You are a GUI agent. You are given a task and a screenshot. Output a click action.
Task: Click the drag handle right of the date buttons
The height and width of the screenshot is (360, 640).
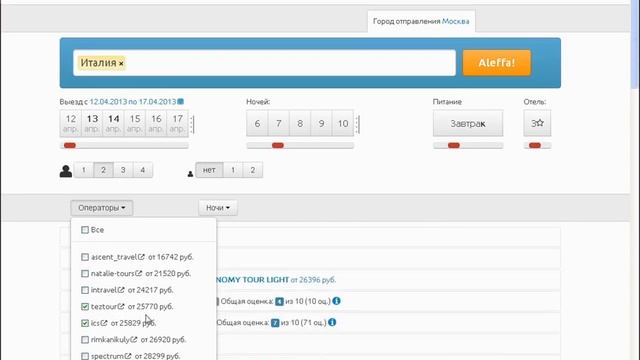193,124
